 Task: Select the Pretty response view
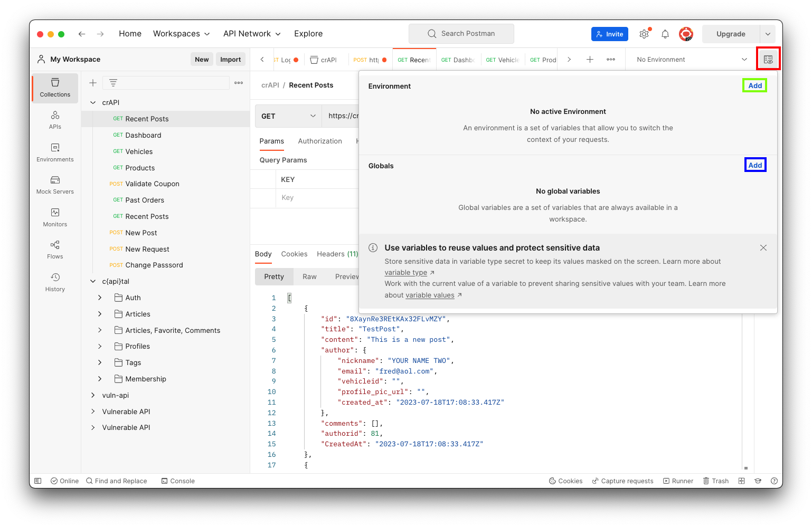click(274, 277)
